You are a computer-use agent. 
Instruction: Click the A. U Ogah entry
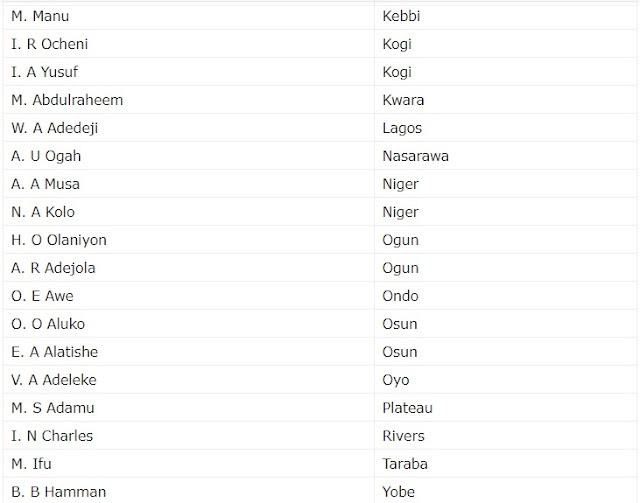coord(46,156)
